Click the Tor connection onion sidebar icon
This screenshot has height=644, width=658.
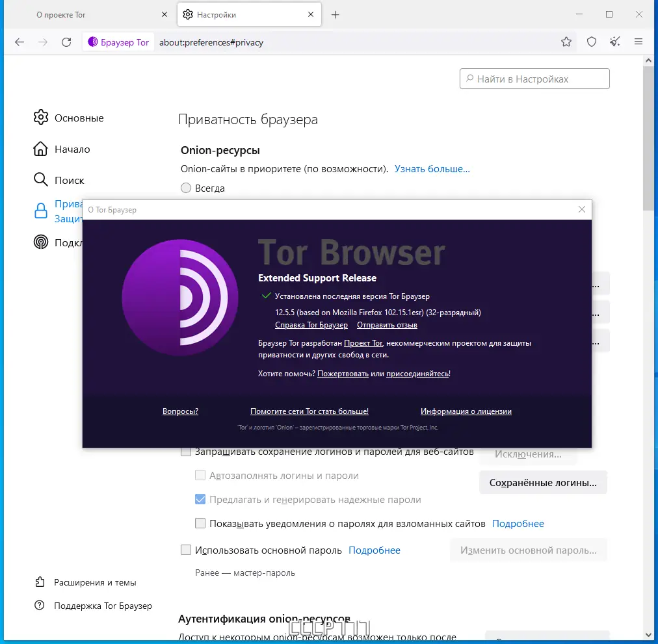click(x=41, y=242)
